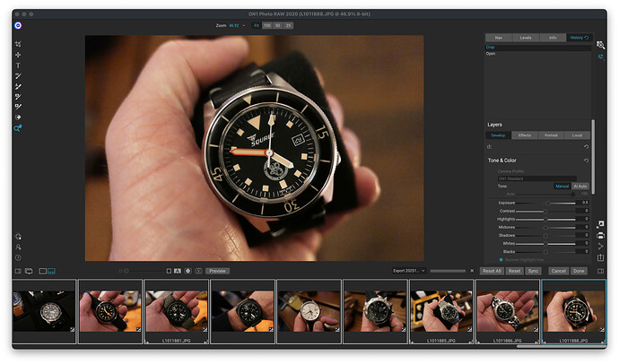Viewport: 619px width, 364px height.
Task: Choose Manual tone mode
Action: [x=562, y=186]
